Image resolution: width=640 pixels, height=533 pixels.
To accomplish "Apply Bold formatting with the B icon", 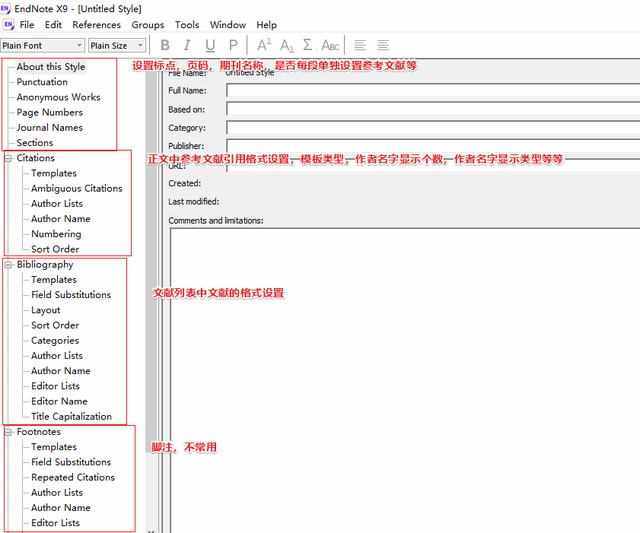I will click(165, 45).
